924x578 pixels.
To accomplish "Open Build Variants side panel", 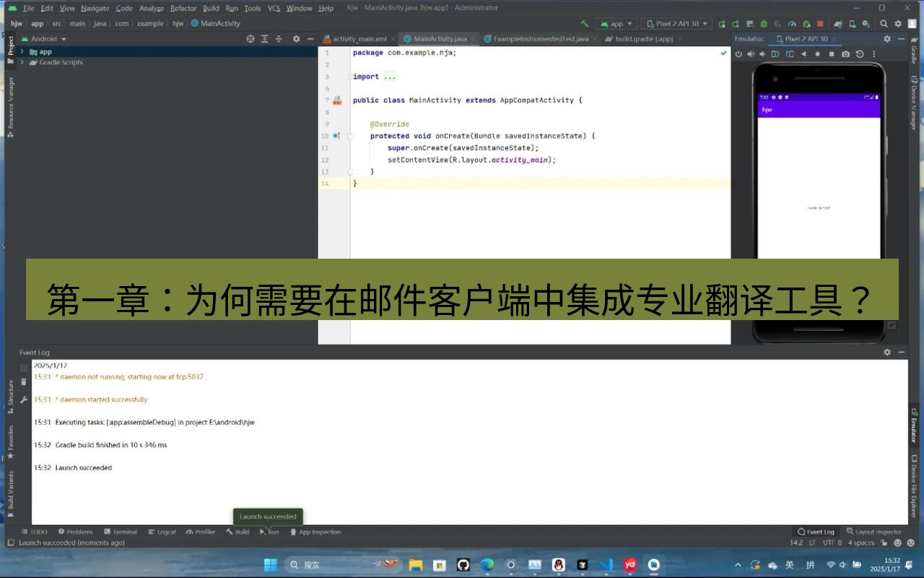I will (10, 494).
